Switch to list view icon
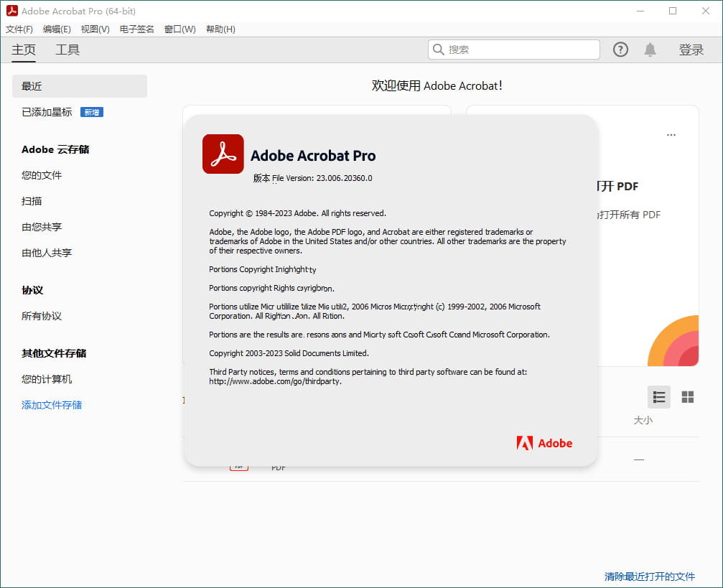The width and height of the screenshot is (723, 588). [x=659, y=397]
